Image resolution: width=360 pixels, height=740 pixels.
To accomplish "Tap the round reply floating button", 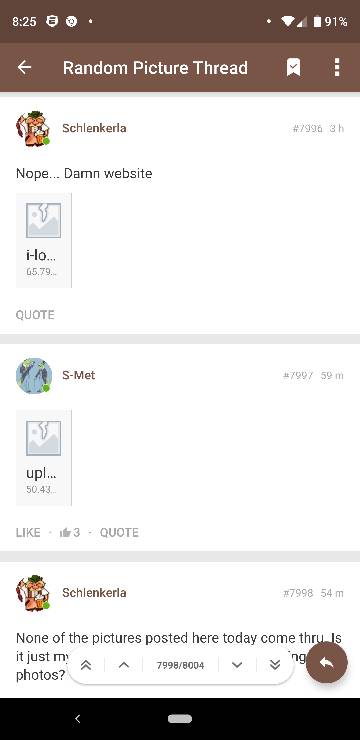I will 327,663.
